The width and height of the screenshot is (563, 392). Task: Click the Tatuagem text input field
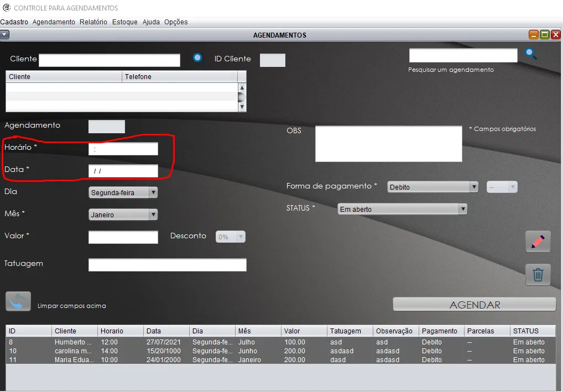coord(168,265)
